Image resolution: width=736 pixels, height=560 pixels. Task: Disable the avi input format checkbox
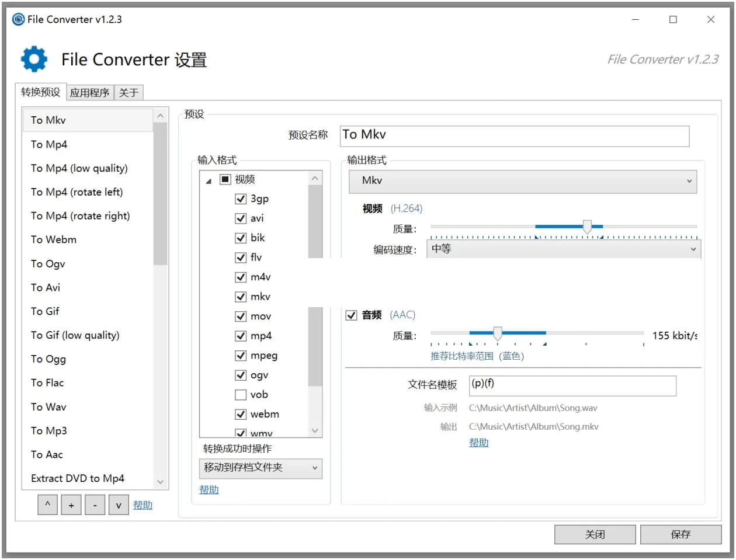[x=241, y=218]
